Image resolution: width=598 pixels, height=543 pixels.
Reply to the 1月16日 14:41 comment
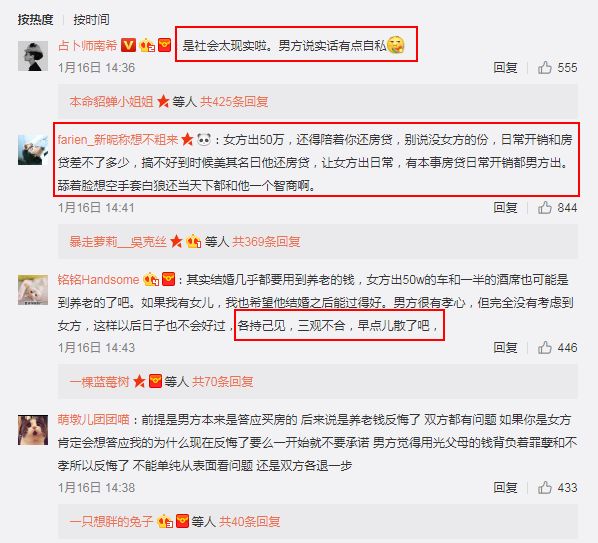click(x=505, y=207)
